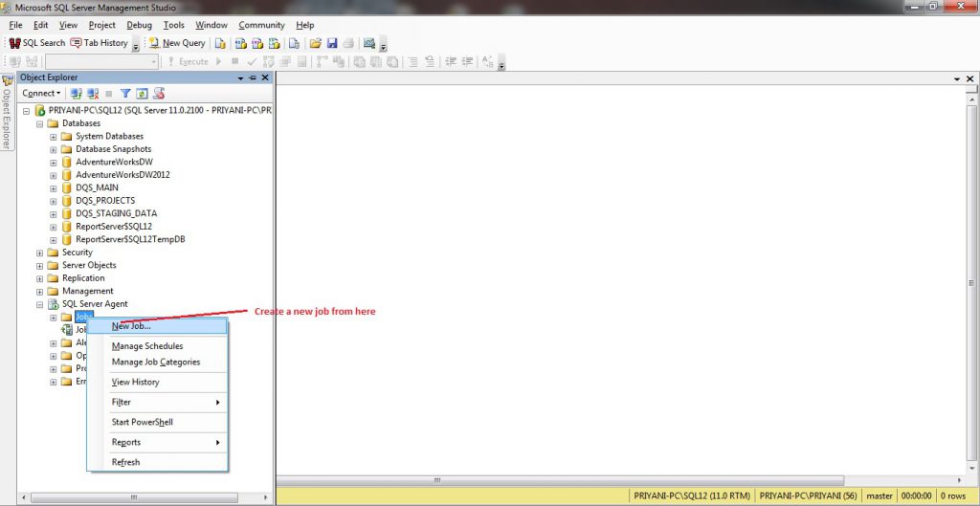980x506 pixels.
Task: Toggle Auto Hide pin on Object Explorer
Action: click(253, 77)
